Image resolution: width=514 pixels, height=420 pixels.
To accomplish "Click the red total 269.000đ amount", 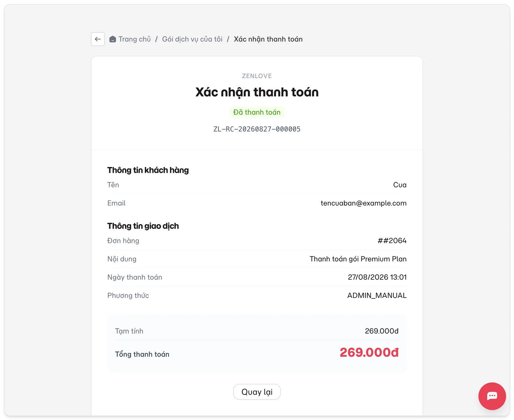I will 369,353.
